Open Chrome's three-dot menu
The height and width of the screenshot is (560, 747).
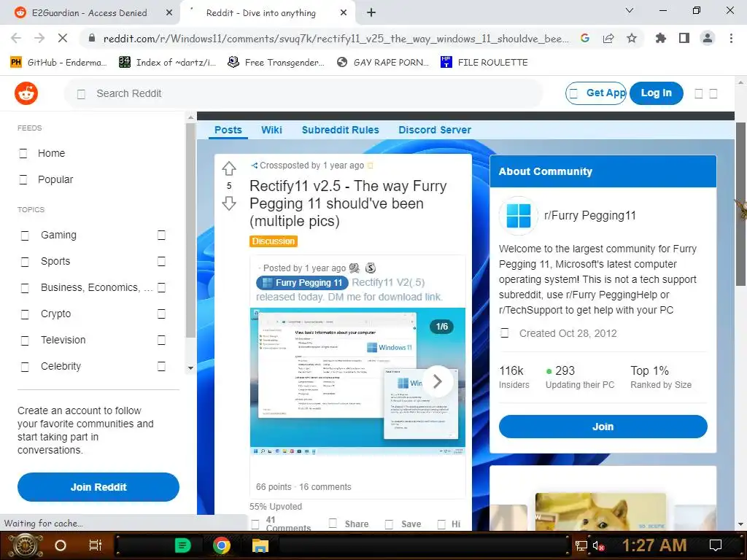click(731, 38)
